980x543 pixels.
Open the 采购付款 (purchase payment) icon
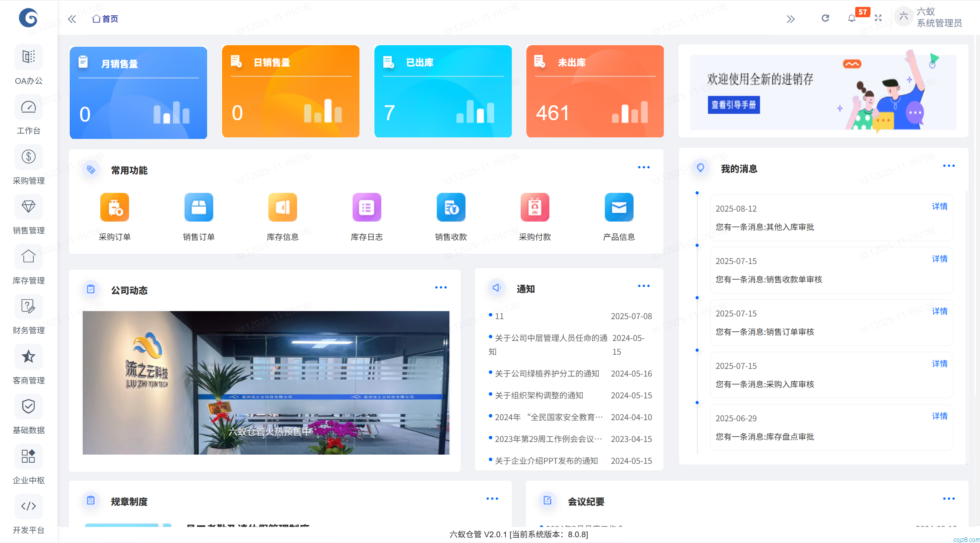[534, 207]
